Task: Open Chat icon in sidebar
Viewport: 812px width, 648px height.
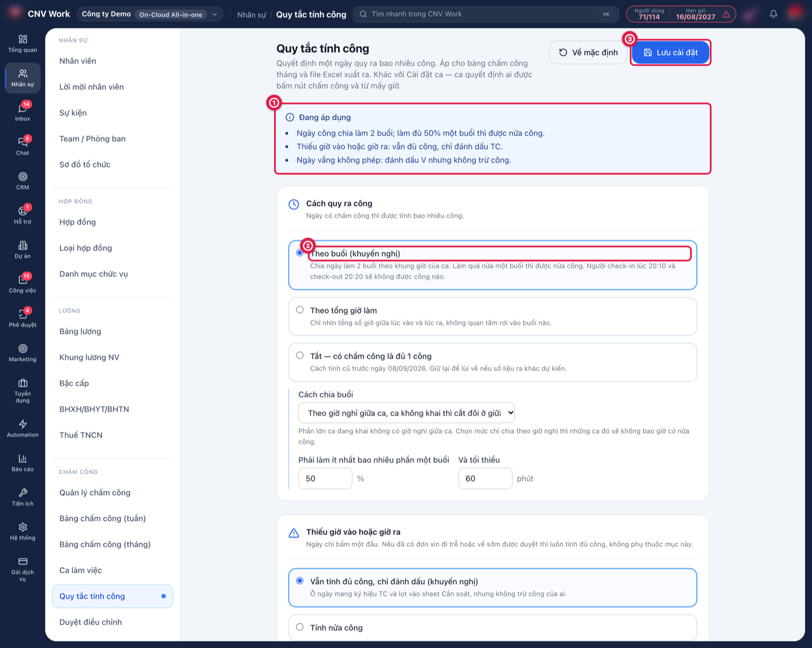Action: click(22, 146)
